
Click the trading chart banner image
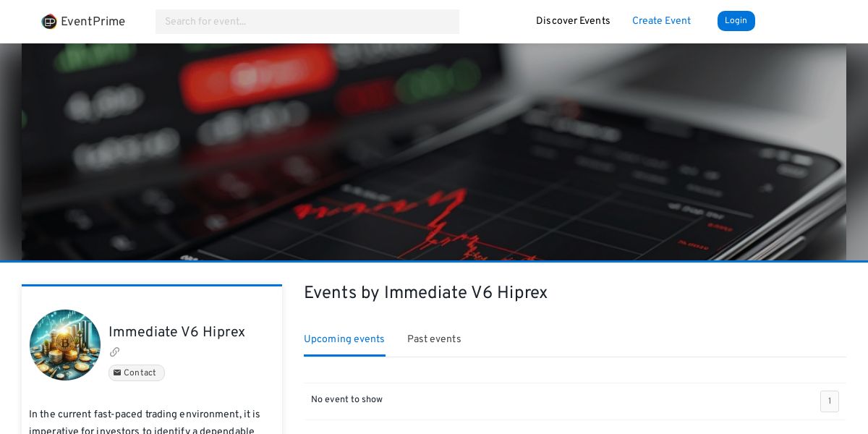pyautogui.click(x=434, y=152)
